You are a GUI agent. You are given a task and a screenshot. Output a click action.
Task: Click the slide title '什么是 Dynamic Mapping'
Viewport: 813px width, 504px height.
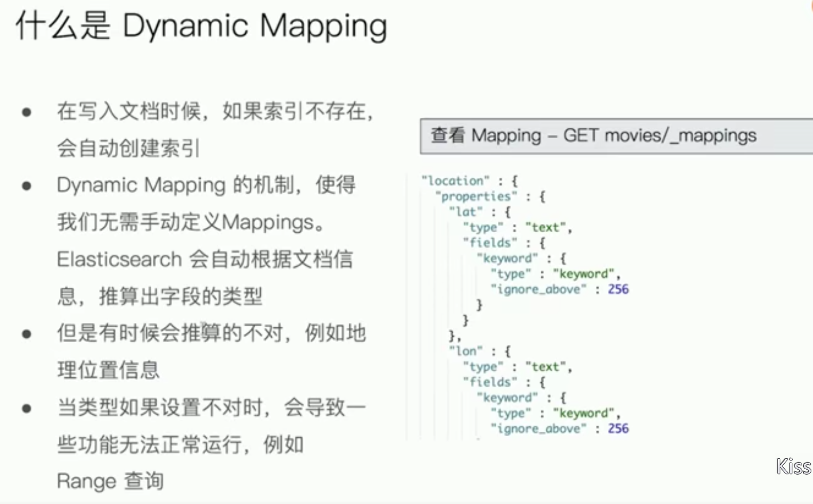point(201,26)
